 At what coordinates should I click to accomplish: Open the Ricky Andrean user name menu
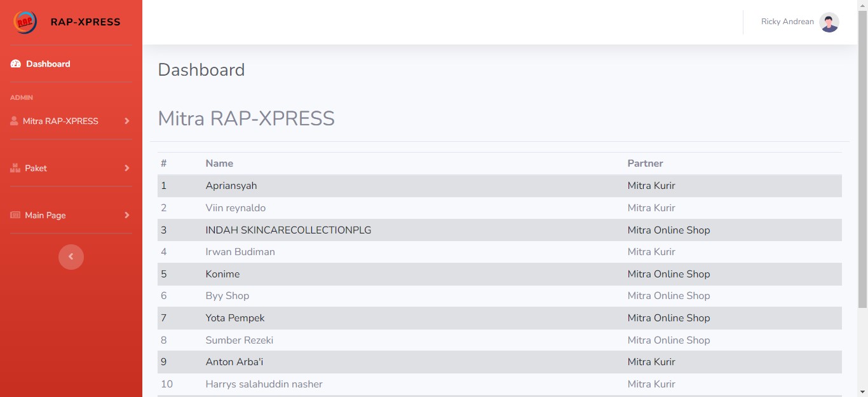click(787, 22)
